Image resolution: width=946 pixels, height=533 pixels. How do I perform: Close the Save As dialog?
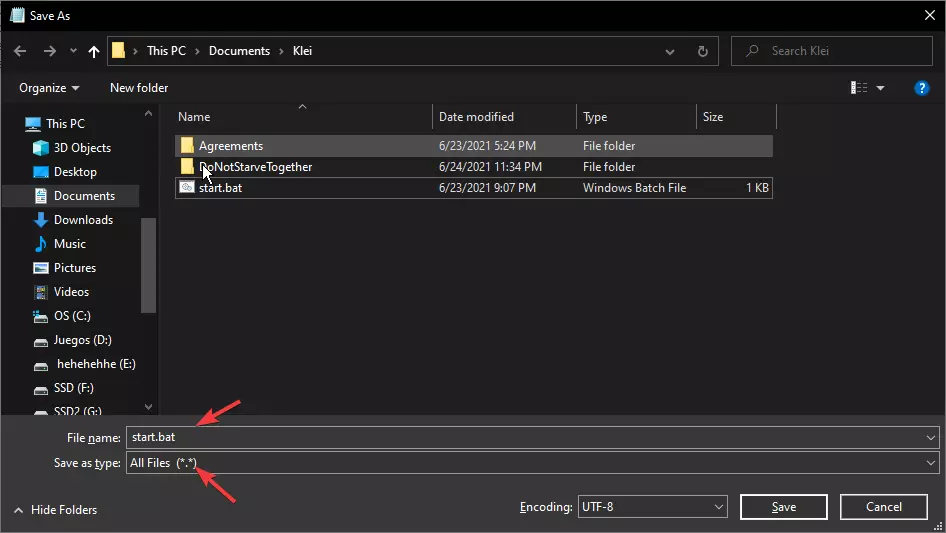pyautogui.click(x=930, y=16)
